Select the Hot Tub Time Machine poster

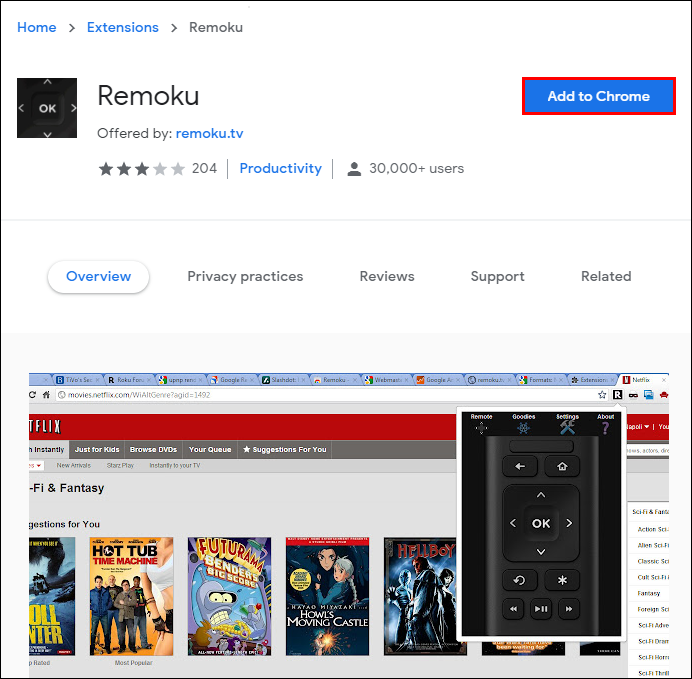[132, 596]
